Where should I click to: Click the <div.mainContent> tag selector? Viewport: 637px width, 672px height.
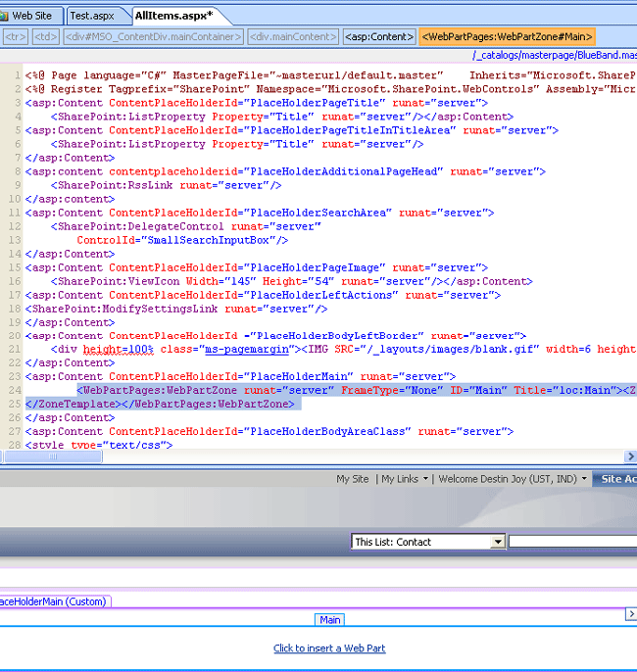pyautogui.click(x=291, y=37)
